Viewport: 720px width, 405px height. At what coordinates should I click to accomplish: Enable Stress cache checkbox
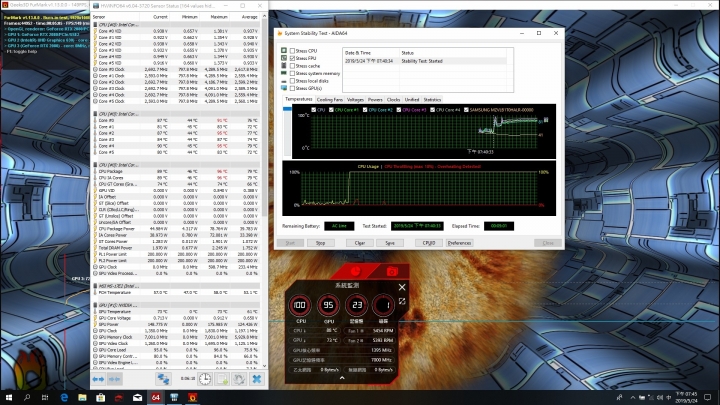pos(292,66)
